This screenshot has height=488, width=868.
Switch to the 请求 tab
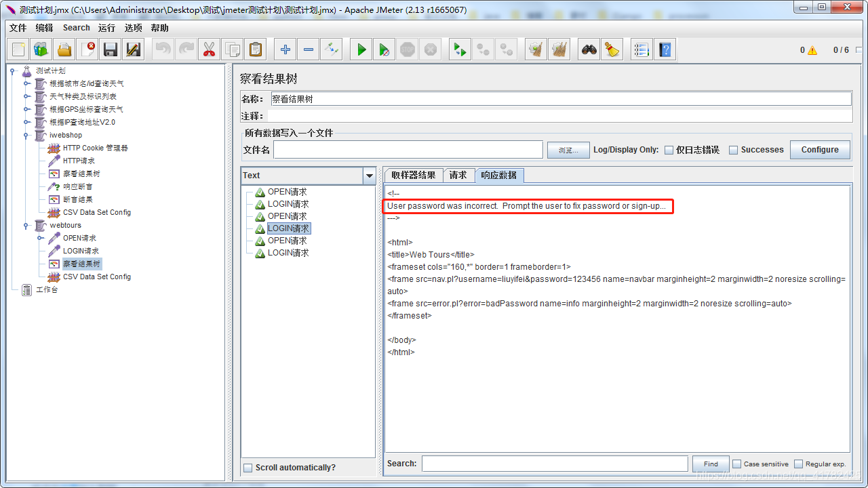[x=458, y=175]
